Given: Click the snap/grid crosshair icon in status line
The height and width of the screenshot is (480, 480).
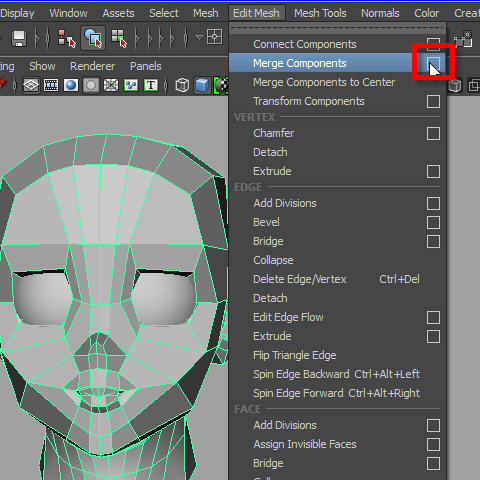Looking at the screenshot, I should coord(214,37).
